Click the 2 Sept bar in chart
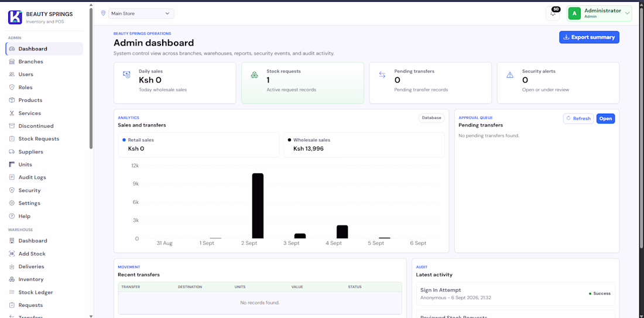 coord(258,206)
